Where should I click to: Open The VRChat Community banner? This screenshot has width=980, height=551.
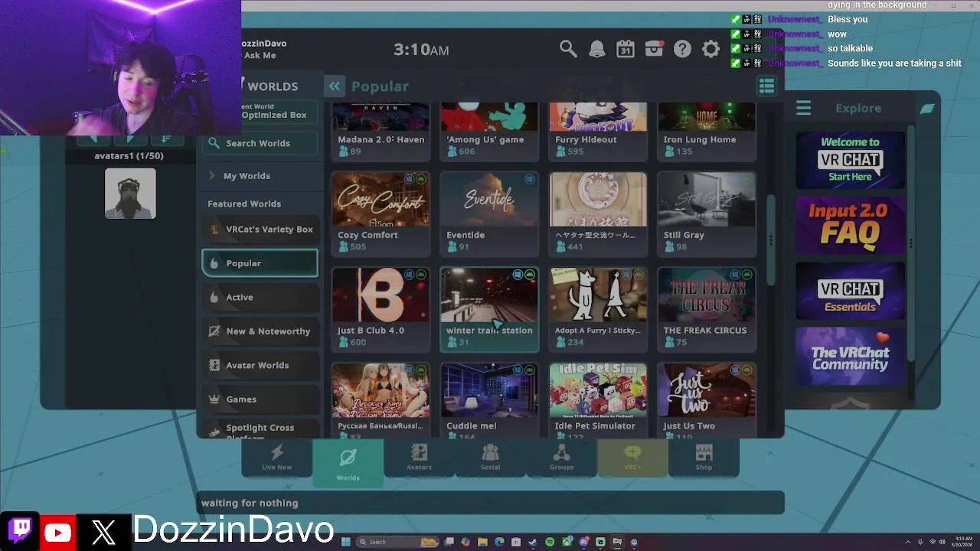coord(850,356)
